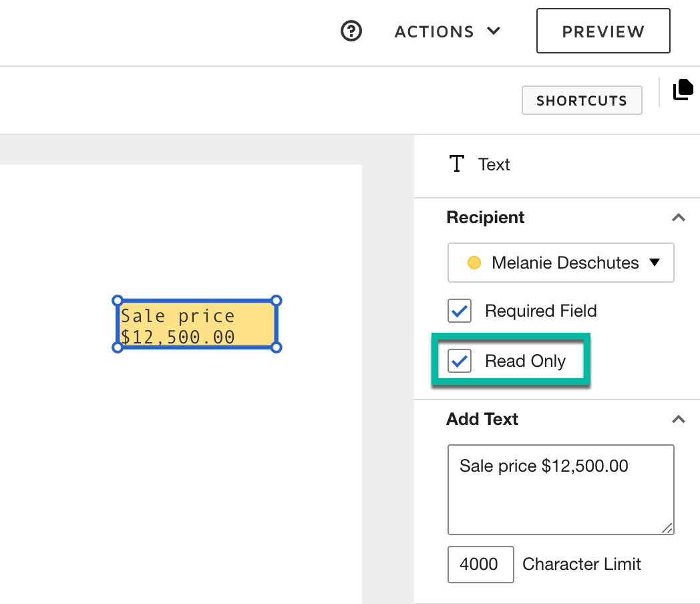700x604 pixels.
Task: Click the Character Limit input box
Action: (480, 564)
